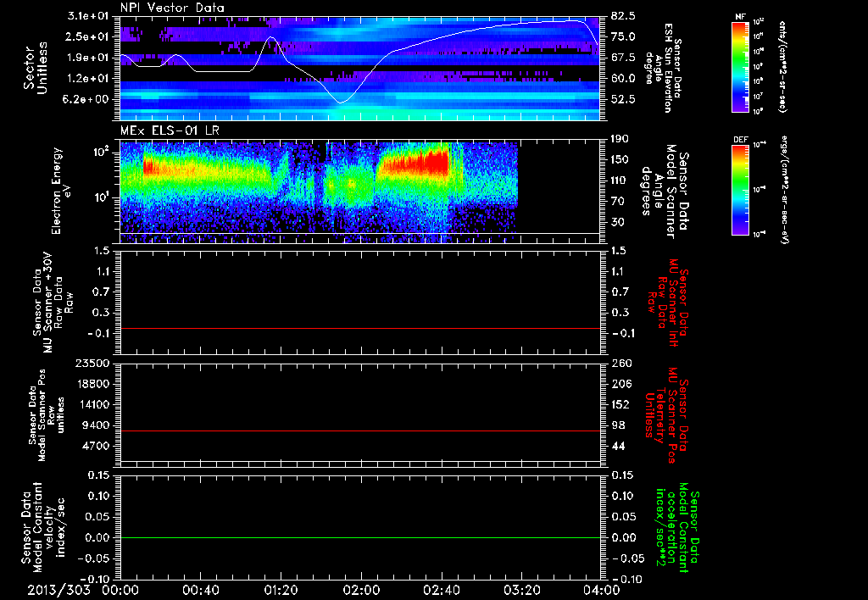
Task: Click the red line in Scanner Pos panel
Action: point(359,431)
